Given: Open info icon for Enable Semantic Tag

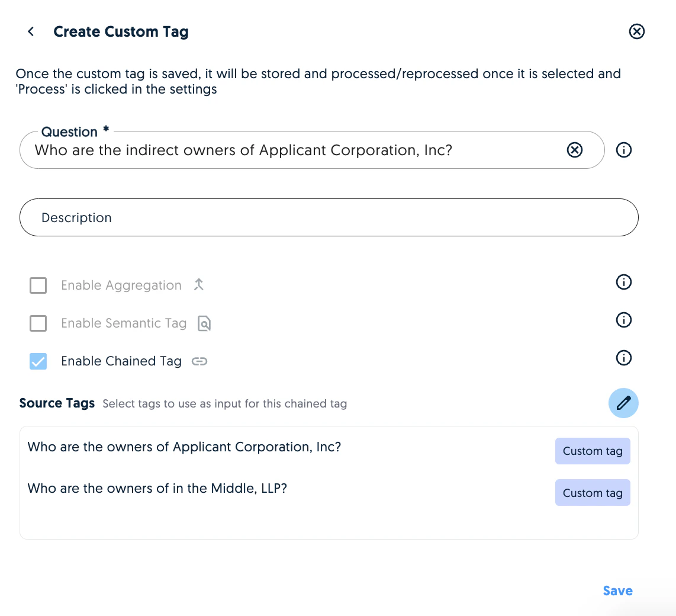Looking at the screenshot, I should [623, 320].
